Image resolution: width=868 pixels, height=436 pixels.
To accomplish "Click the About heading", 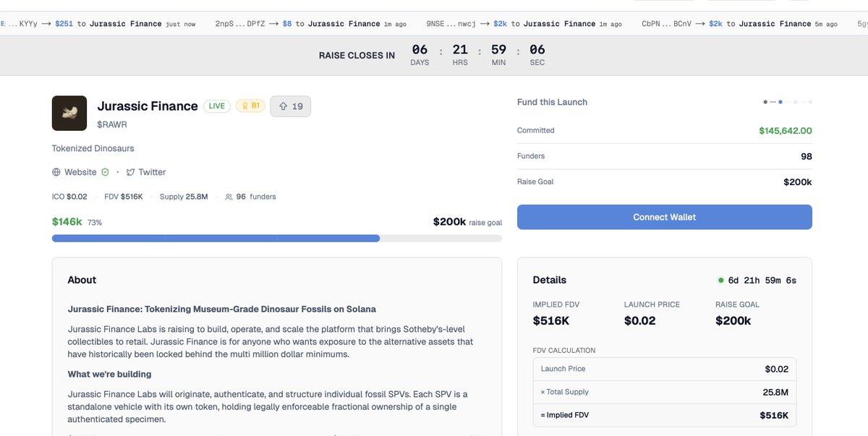I will (x=82, y=280).
